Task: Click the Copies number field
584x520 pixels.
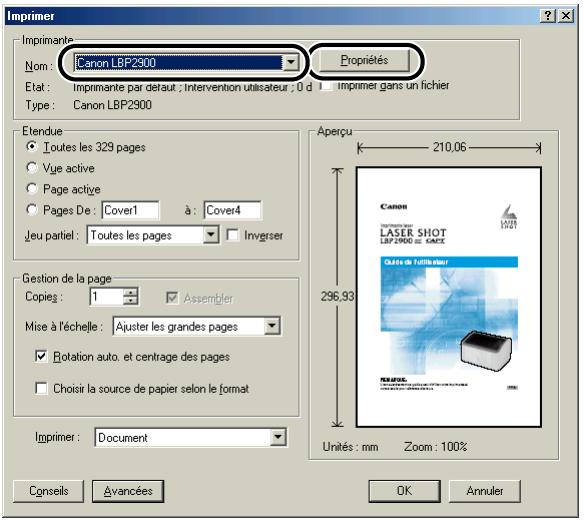Action: [107, 297]
